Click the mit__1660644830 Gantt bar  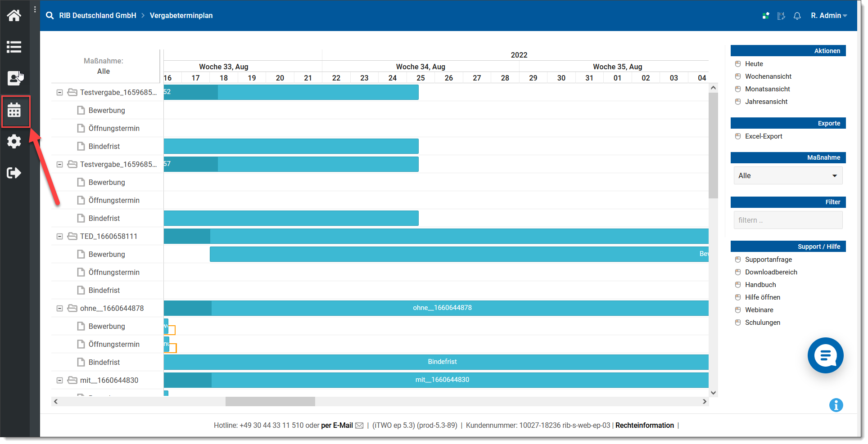coord(436,380)
